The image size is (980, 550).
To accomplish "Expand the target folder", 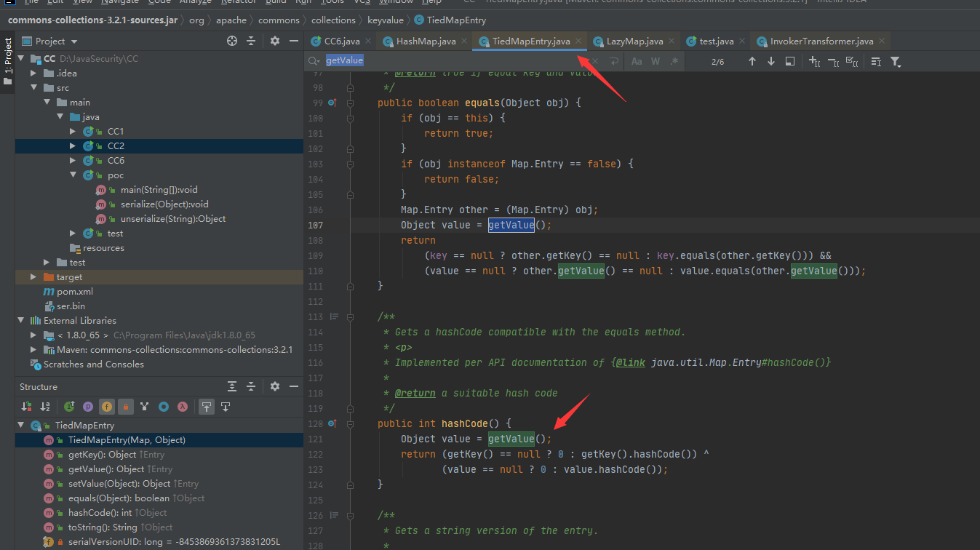I will point(33,276).
